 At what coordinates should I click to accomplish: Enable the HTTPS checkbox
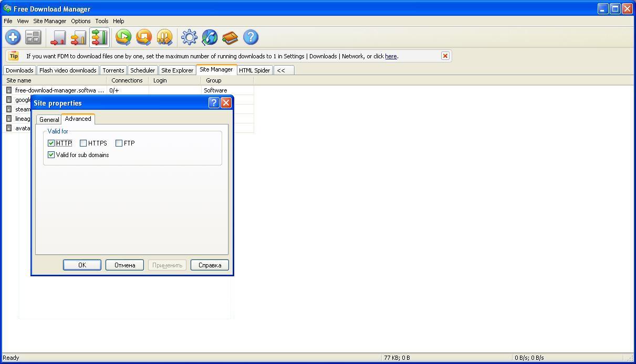[84, 142]
